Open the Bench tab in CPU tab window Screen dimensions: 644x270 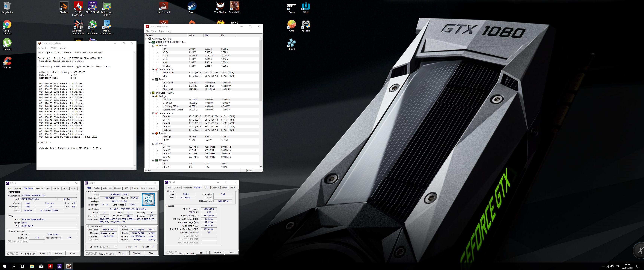click(x=144, y=188)
